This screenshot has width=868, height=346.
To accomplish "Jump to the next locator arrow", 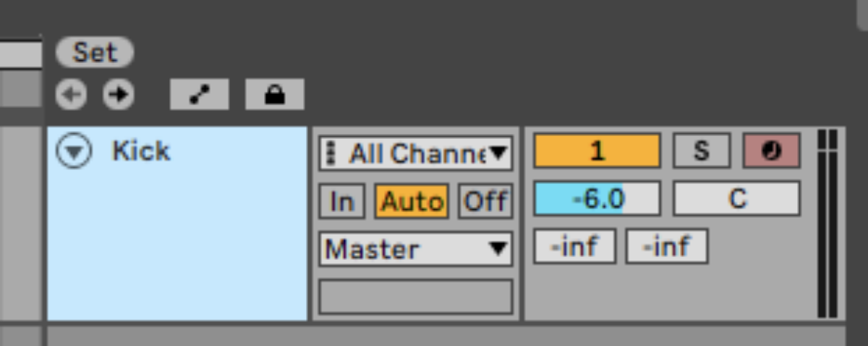I will pyautogui.click(x=118, y=95).
